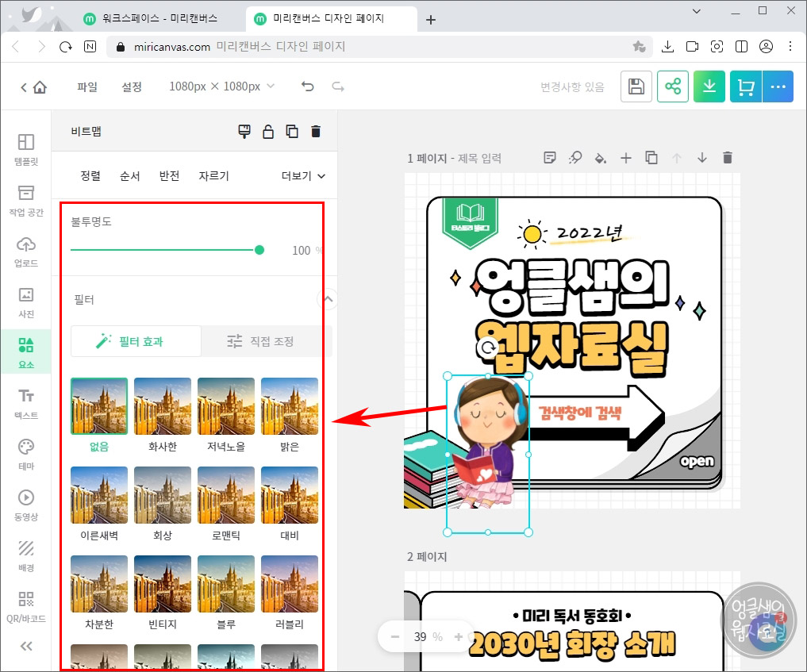The image size is (807, 672).
Task: Click the green download icon in the header
Action: tap(709, 86)
